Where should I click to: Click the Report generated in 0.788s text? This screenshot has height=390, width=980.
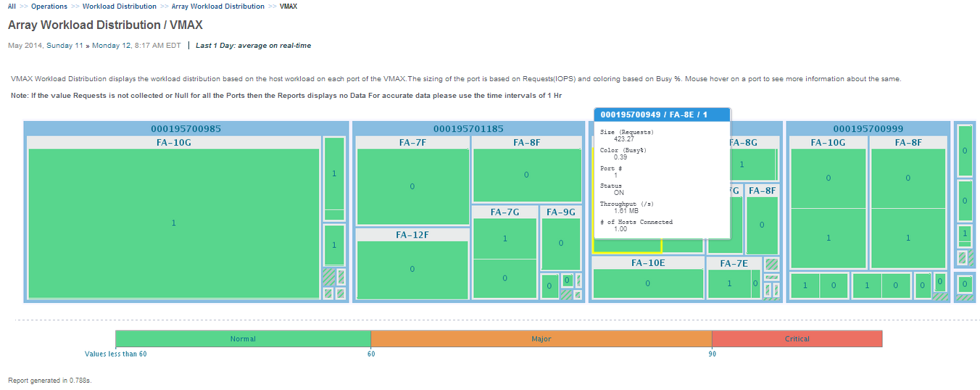click(x=50, y=380)
